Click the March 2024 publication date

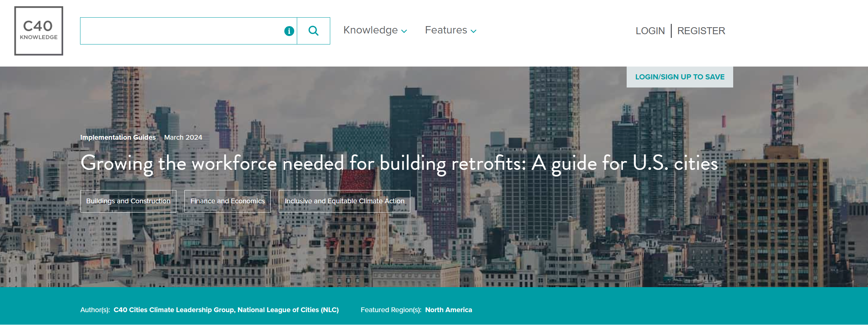point(183,137)
